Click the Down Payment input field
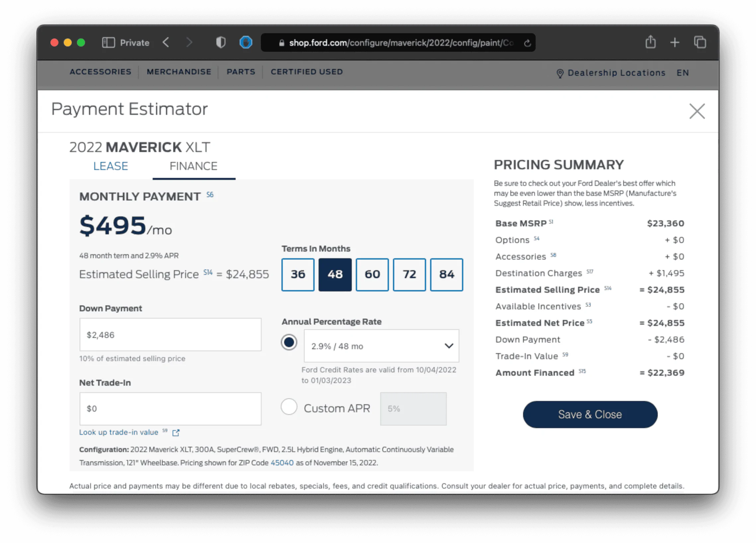 click(x=170, y=334)
